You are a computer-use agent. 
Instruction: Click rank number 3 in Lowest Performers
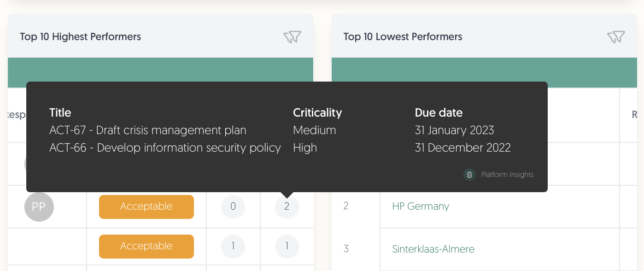[x=346, y=249]
